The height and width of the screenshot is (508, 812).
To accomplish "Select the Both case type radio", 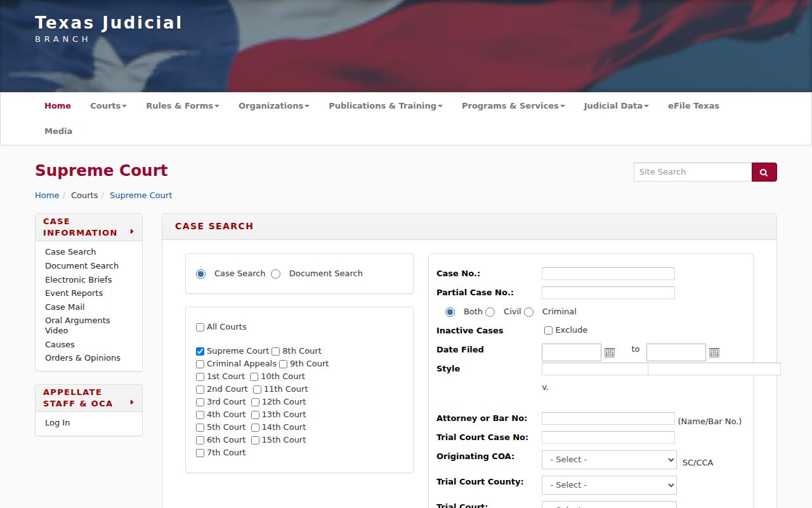I will [450, 312].
